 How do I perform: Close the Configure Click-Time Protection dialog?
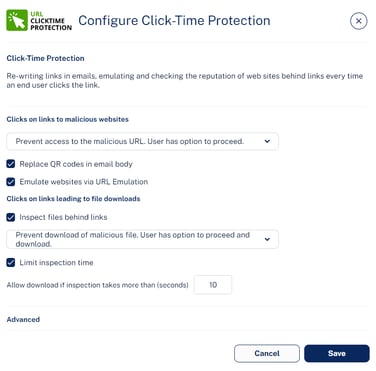[x=359, y=21]
